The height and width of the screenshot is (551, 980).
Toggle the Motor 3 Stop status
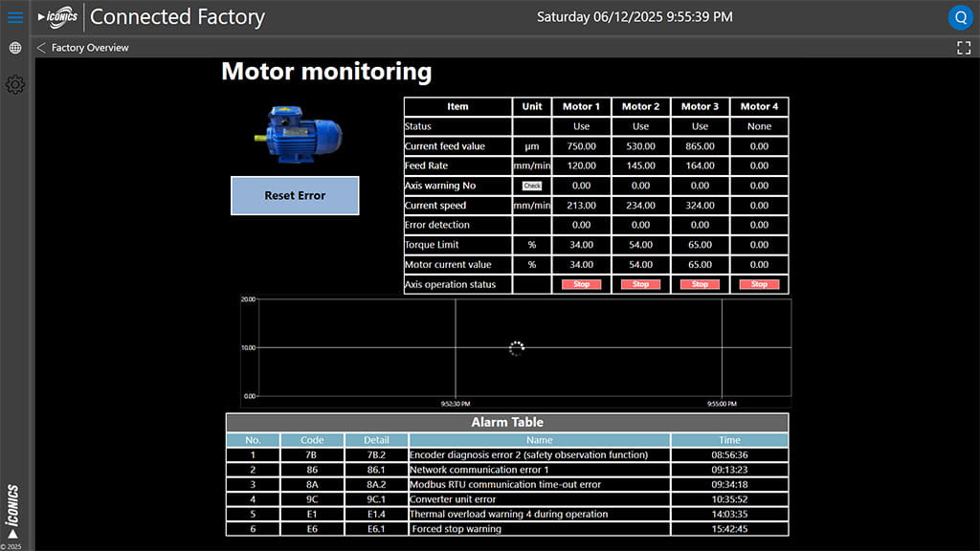[700, 284]
